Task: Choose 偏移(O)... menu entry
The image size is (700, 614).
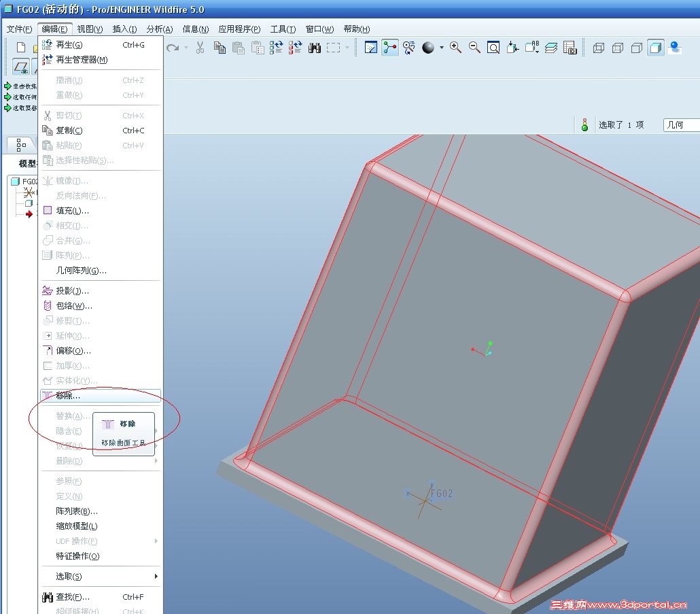Action: click(100, 351)
